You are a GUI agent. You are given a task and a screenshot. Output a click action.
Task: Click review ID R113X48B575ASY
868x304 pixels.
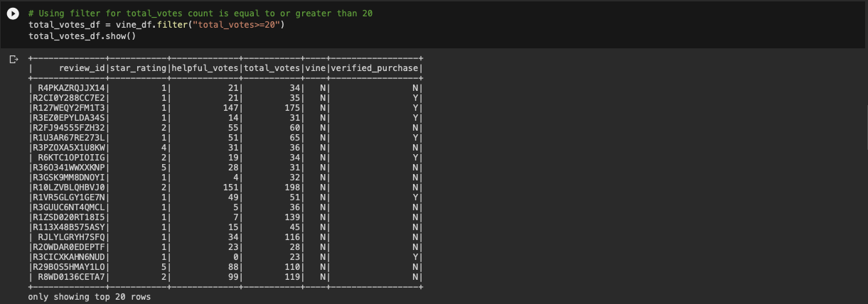[x=69, y=227]
